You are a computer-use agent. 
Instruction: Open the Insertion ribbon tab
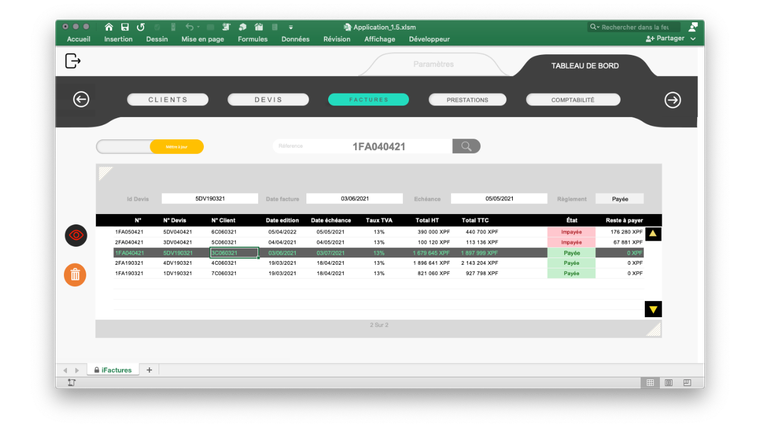tap(118, 39)
